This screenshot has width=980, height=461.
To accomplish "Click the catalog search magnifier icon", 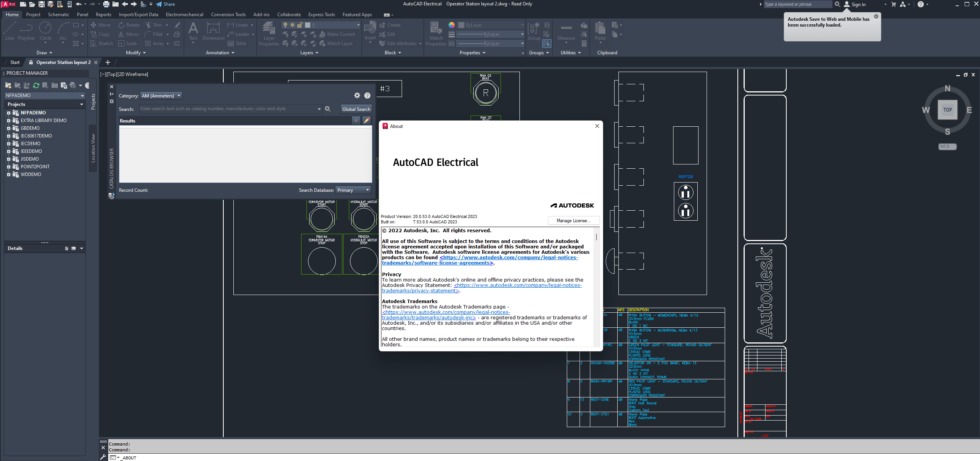I will [328, 109].
